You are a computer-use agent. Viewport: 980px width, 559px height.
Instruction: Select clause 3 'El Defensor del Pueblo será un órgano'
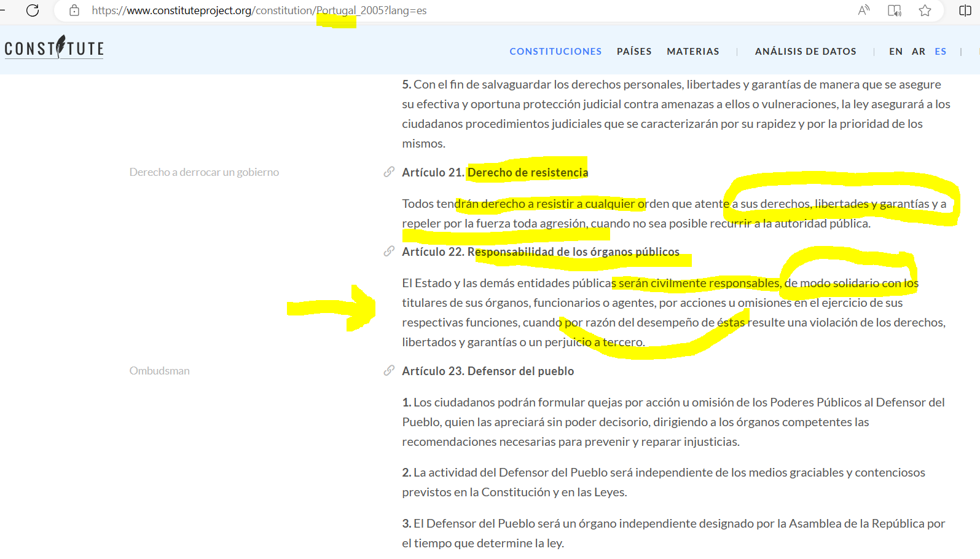(673, 533)
